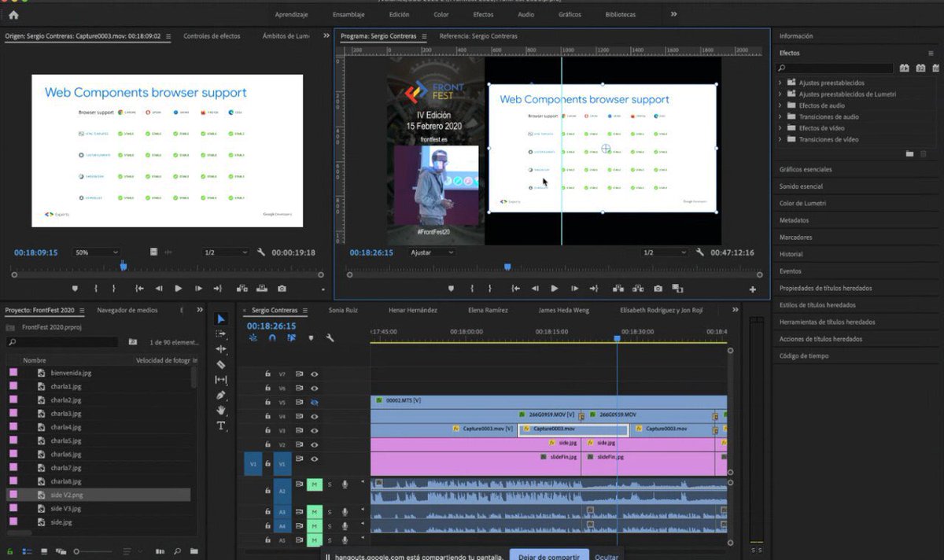Enable voice-over record on track A2
This screenshot has height=560, width=944.
pyautogui.click(x=345, y=484)
